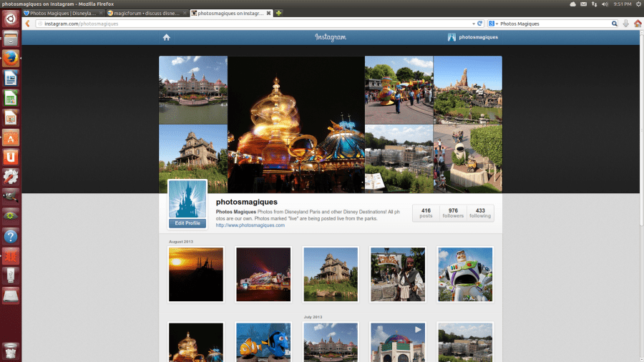View the 416 posts count
The height and width of the screenshot is (362, 644).
pyautogui.click(x=426, y=213)
